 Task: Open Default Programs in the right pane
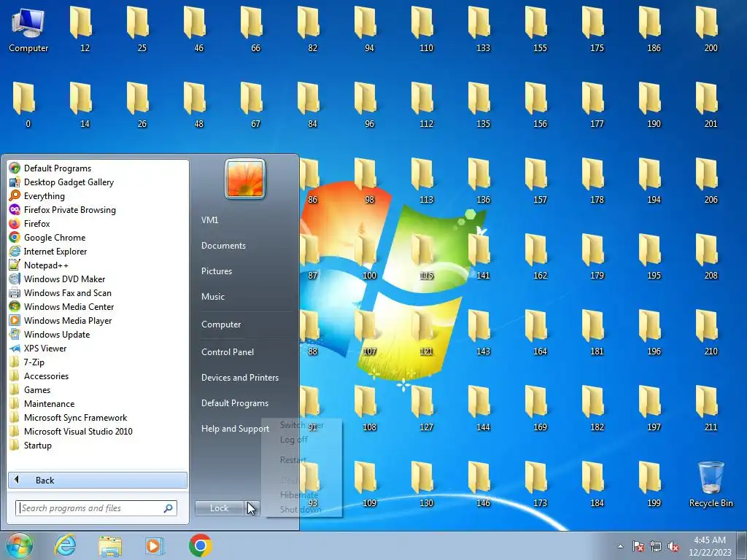click(x=235, y=402)
